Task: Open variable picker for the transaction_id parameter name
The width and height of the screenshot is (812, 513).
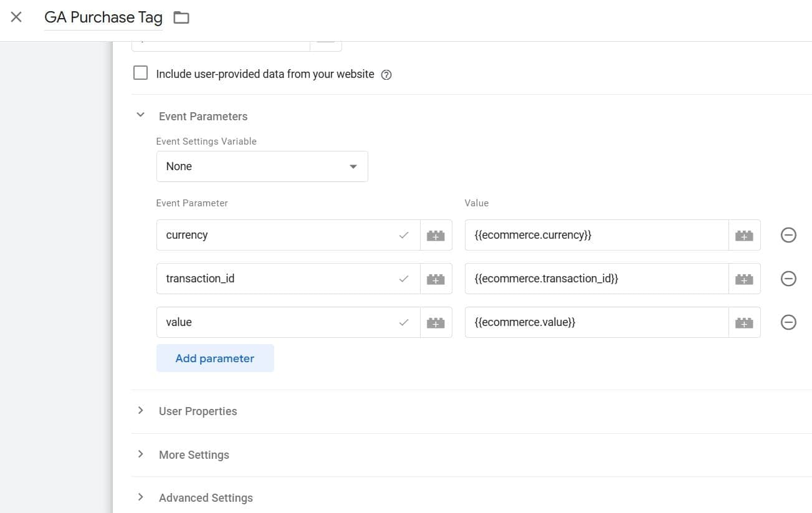Action: (436, 279)
